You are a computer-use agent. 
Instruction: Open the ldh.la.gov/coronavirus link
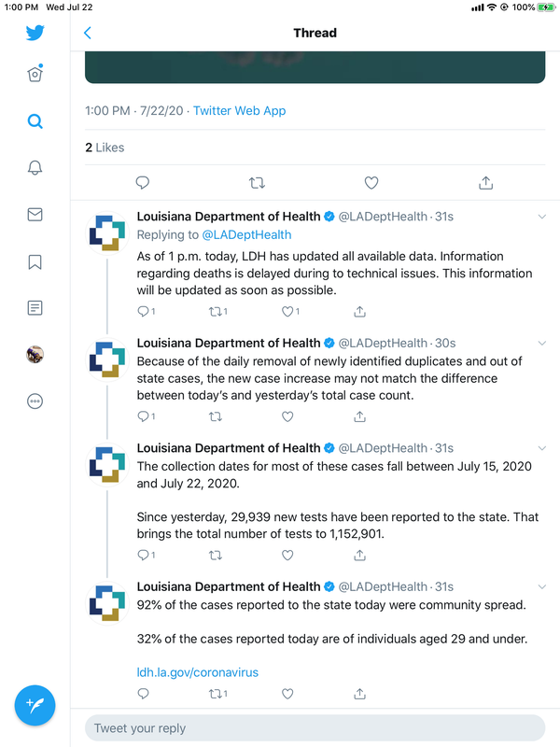pos(198,672)
